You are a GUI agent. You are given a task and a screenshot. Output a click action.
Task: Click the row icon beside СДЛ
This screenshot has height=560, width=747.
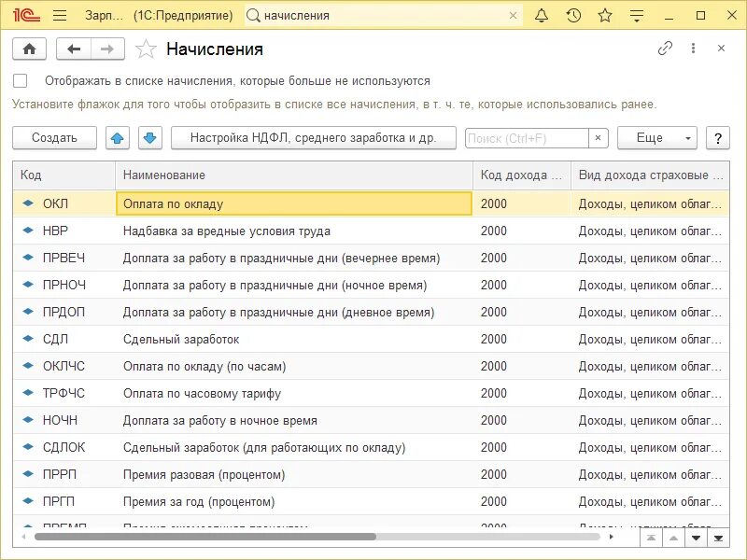(28, 339)
